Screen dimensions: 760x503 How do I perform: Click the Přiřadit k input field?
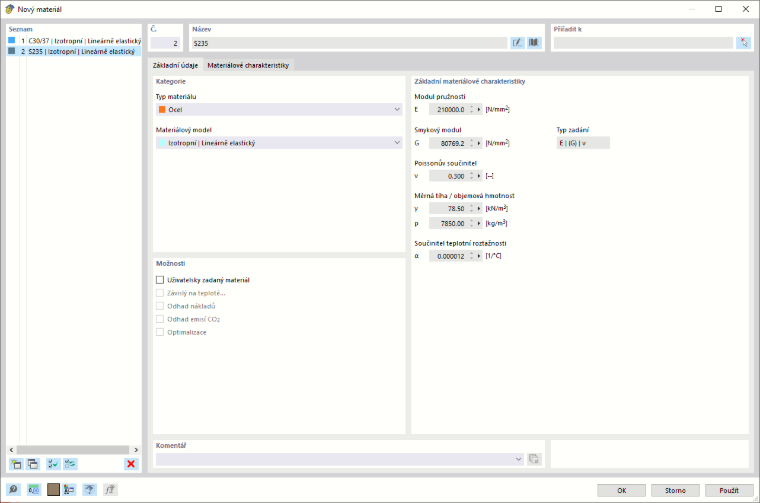coord(643,43)
